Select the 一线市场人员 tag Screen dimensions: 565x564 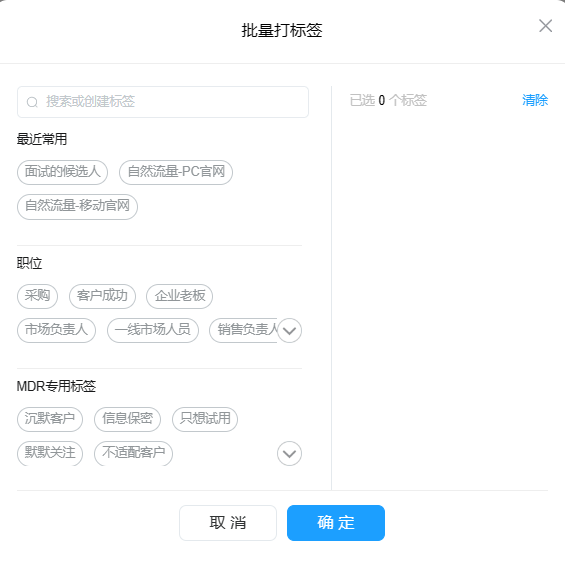click(x=153, y=330)
